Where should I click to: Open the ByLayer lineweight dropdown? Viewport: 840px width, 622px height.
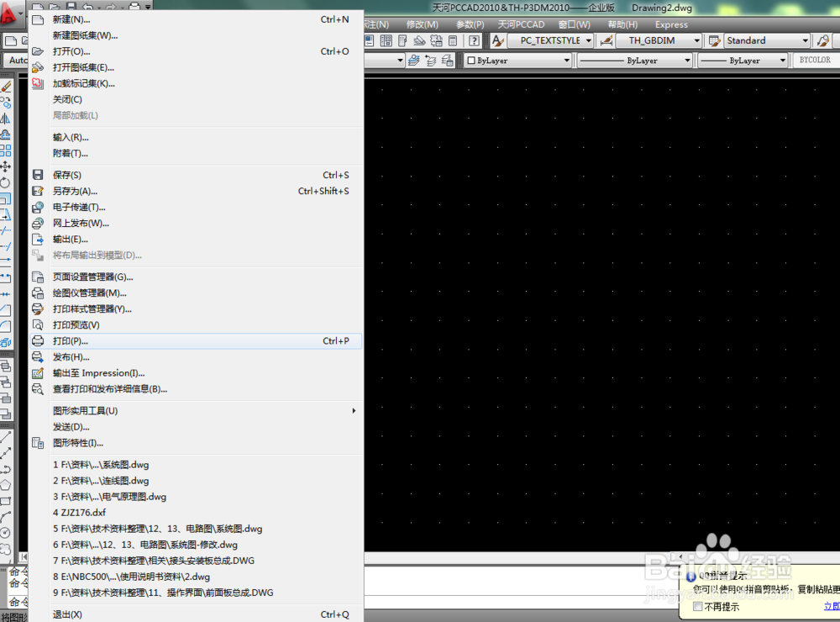click(743, 61)
